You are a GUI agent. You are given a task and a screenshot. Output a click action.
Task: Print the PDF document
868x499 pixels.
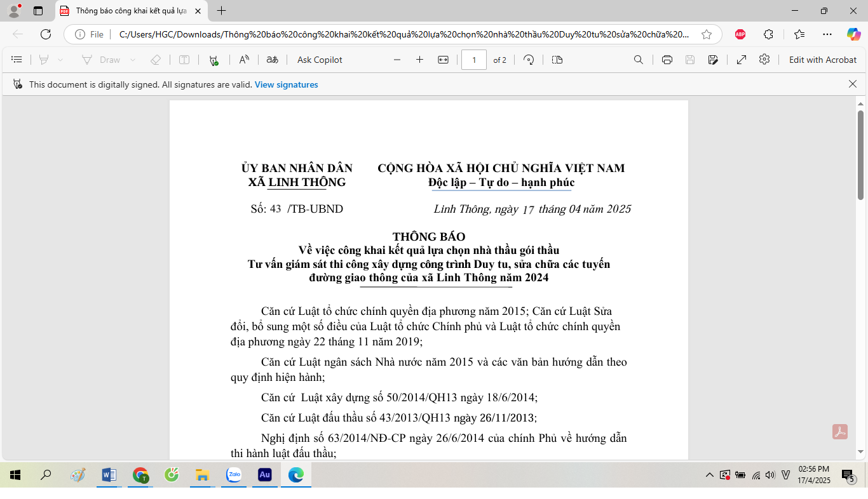coord(667,60)
